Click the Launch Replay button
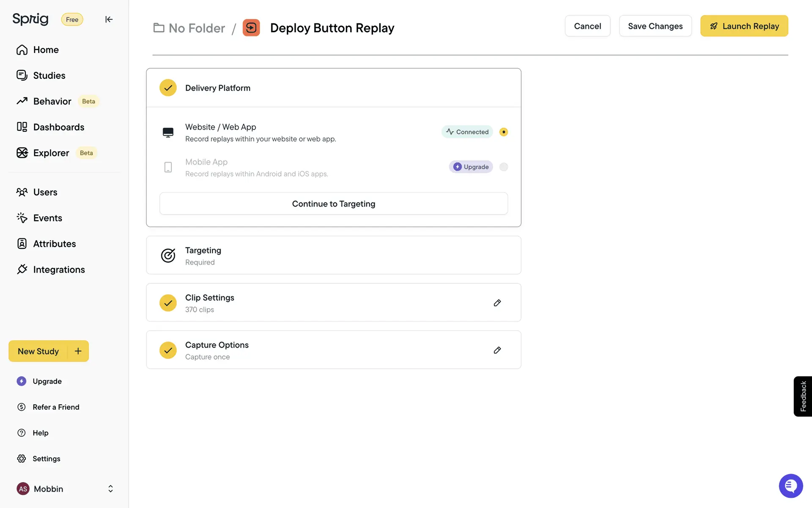The image size is (812, 508). pos(744,26)
